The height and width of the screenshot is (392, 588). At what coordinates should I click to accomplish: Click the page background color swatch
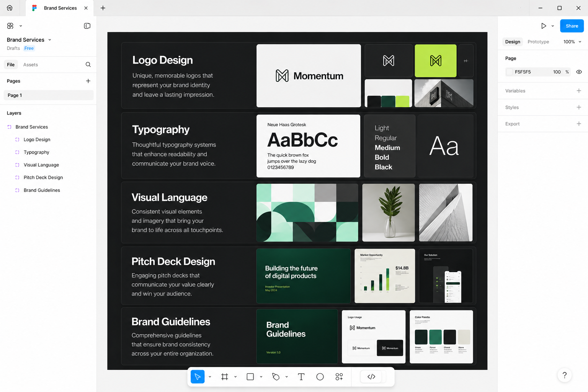510,72
